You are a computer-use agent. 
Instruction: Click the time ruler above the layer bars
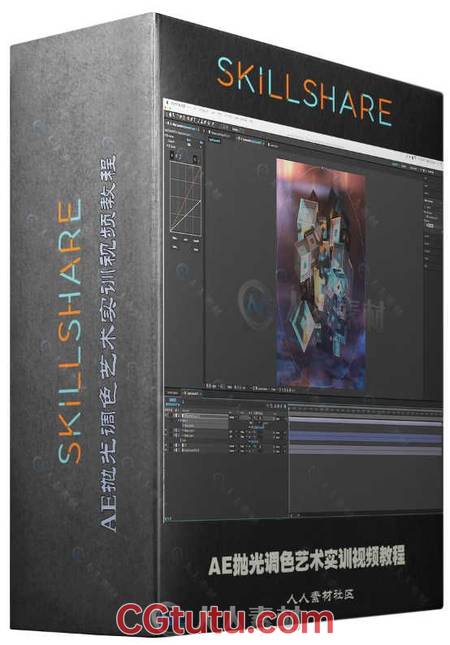click(x=365, y=409)
